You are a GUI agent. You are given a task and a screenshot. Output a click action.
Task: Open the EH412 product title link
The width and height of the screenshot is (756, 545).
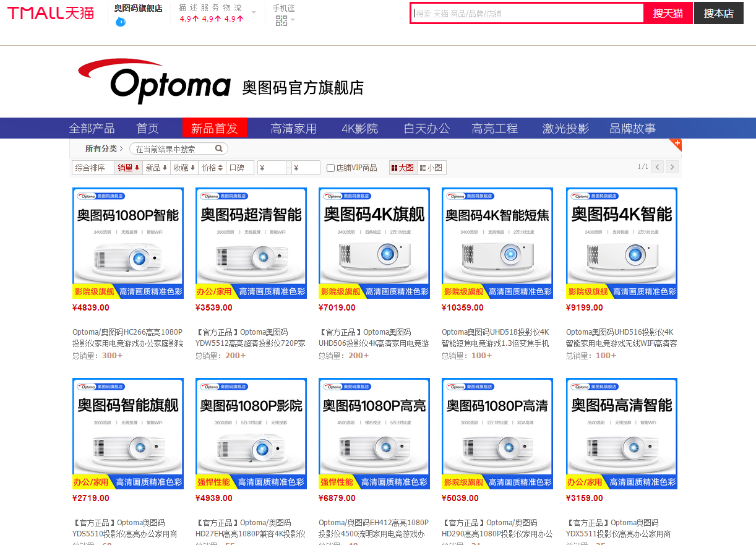click(374, 528)
